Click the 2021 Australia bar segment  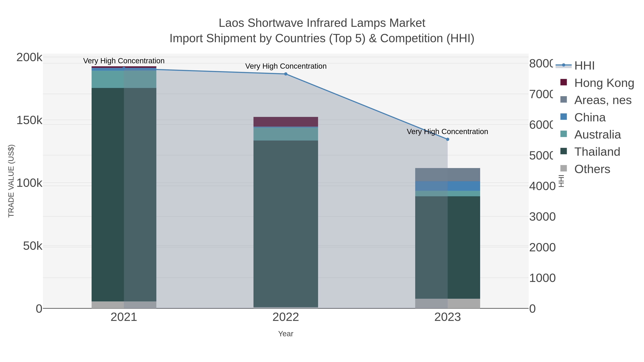(x=124, y=79)
